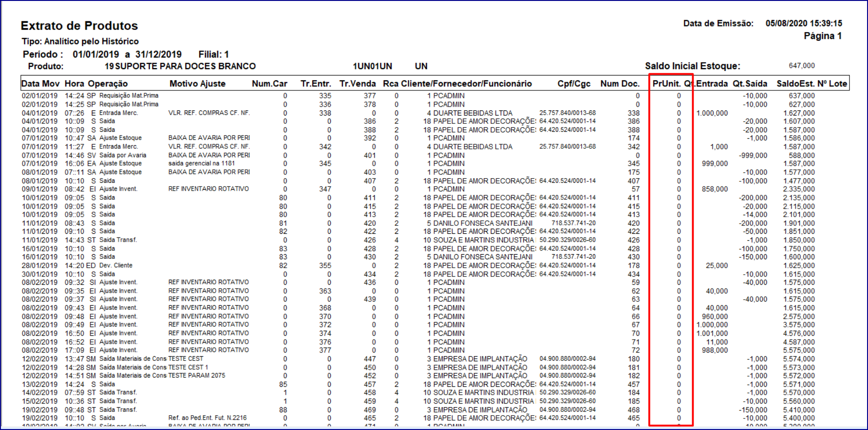Image resolution: width=868 pixels, height=430 pixels.
Task: Select the date "15/02/2019"
Action: pyautogui.click(x=40, y=401)
